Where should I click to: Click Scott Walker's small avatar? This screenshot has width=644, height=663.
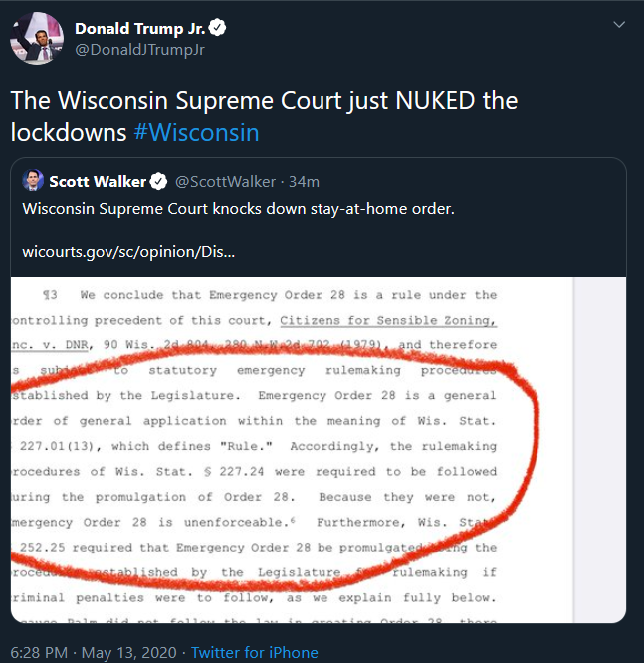(x=33, y=180)
